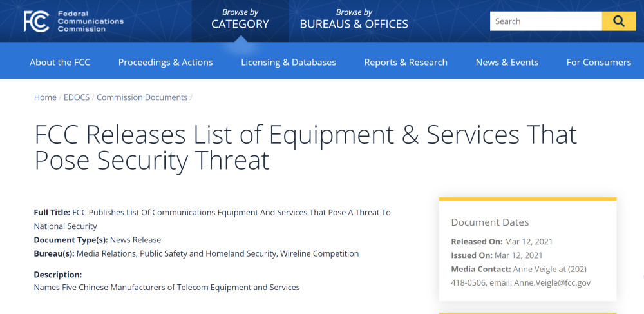
Task: Click the Description label
Action: (58, 275)
